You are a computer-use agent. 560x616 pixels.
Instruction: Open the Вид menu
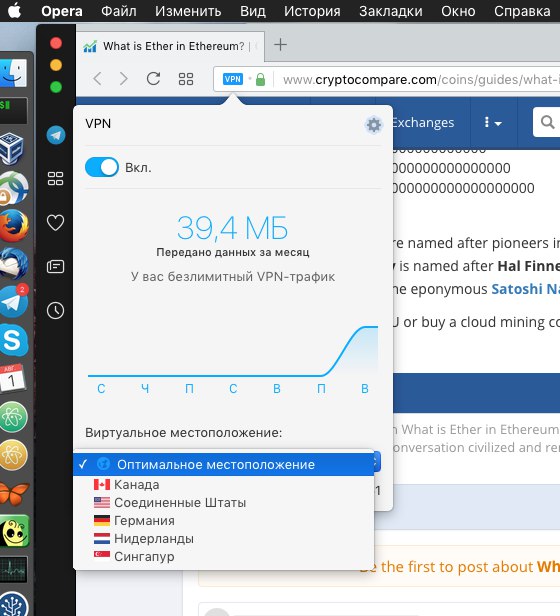pyautogui.click(x=253, y=11)
